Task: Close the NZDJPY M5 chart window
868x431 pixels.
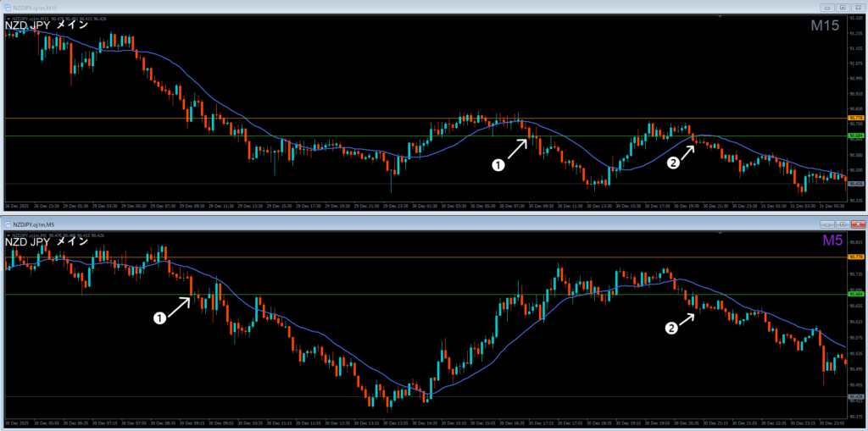Action: click(858, 224)
